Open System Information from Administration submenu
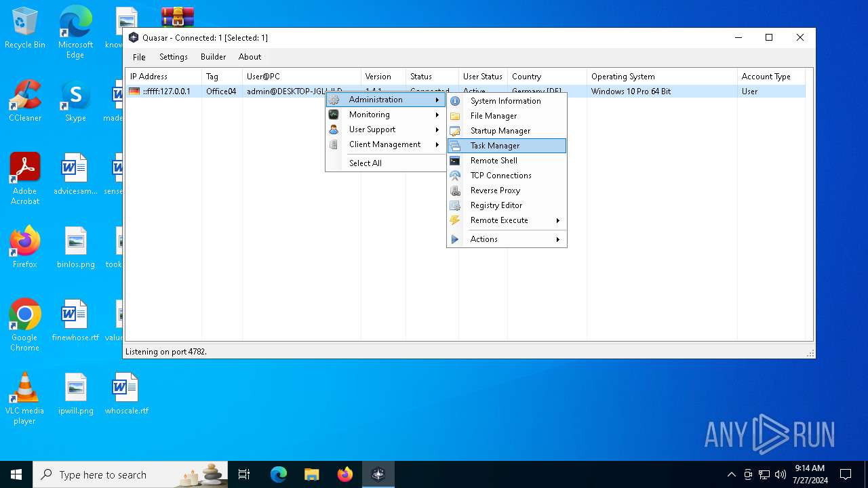Image resolution: width=868 pixels, height=488 pixels. click(506, 101)
